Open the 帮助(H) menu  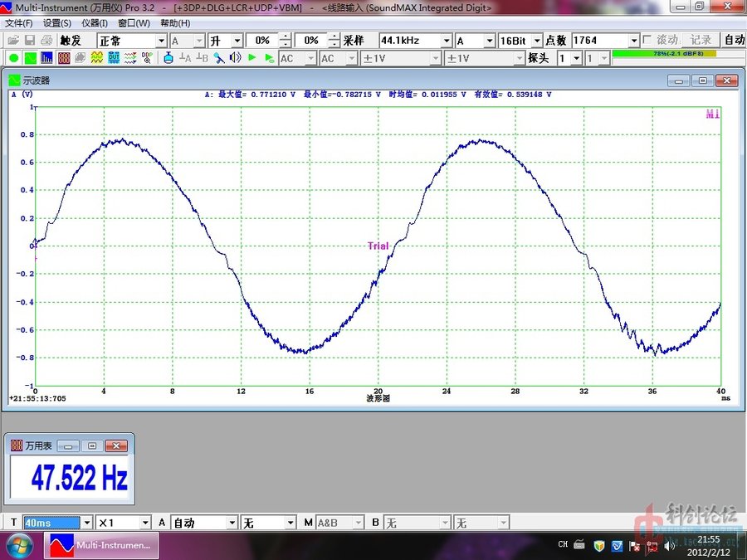(x=175, y=23)
